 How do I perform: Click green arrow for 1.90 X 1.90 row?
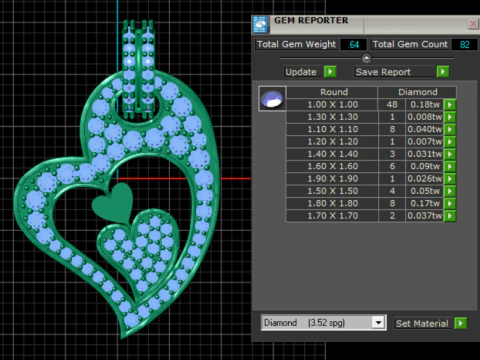(x=450, y=179)
